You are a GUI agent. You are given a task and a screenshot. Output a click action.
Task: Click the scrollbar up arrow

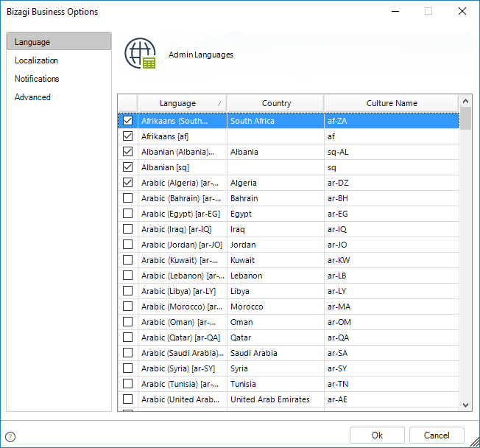tap(465, 101)
